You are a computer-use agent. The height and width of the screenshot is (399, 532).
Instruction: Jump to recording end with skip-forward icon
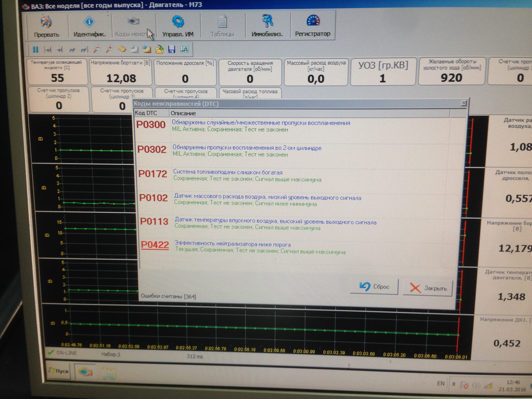click(x=84, y=49)
